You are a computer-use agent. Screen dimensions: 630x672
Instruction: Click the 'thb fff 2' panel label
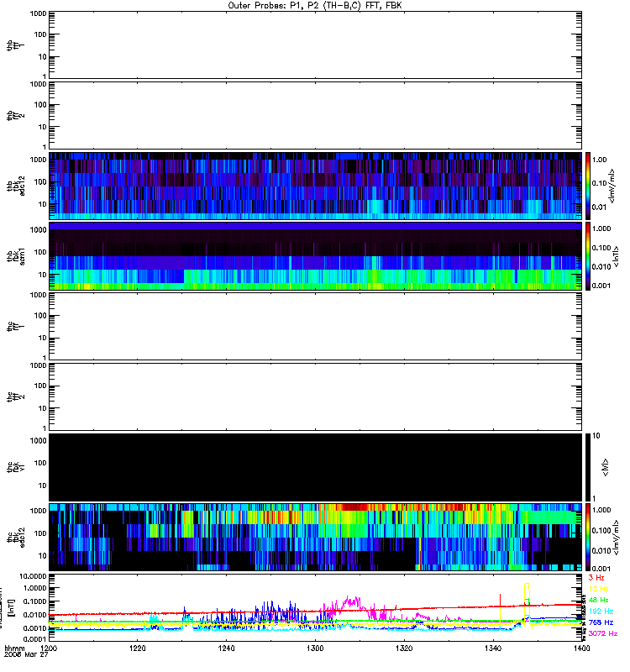point(15,115)
